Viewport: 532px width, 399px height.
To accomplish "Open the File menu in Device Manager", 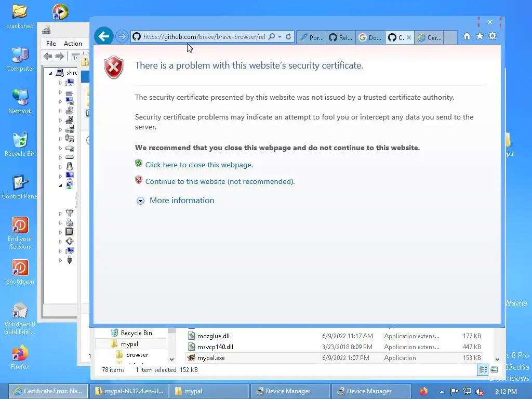I will [x=51, y=44].
